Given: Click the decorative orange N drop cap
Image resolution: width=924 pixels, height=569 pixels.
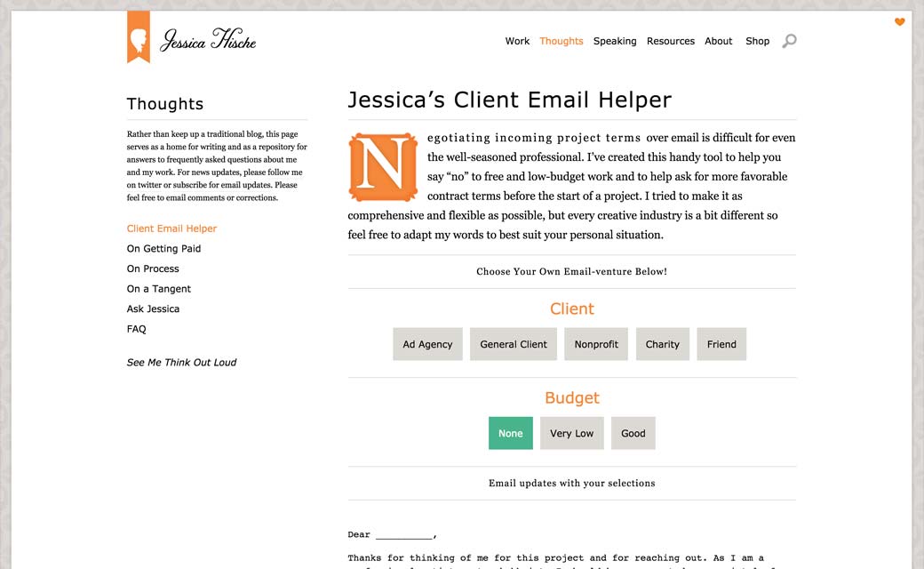Looking at the screenshot, I should tap(383, 167).
